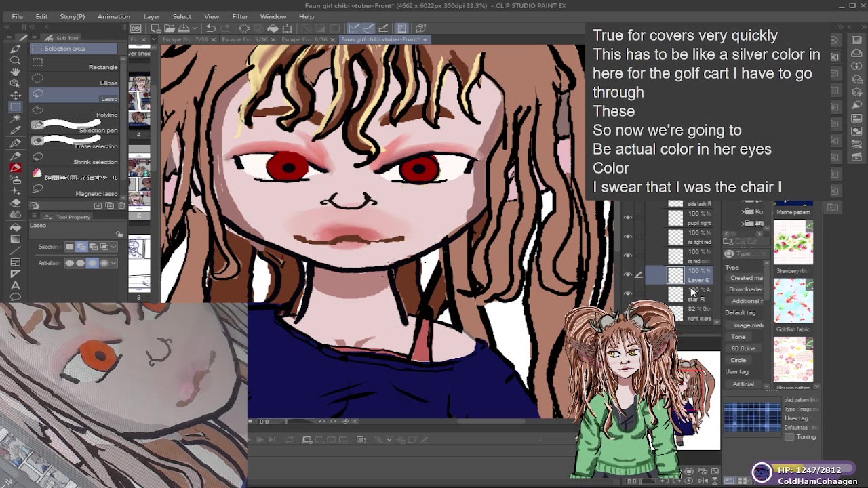Toggle snap to ruler in command bar
Viewport: 868px width, 488px height.
click(x=353, y=28)
